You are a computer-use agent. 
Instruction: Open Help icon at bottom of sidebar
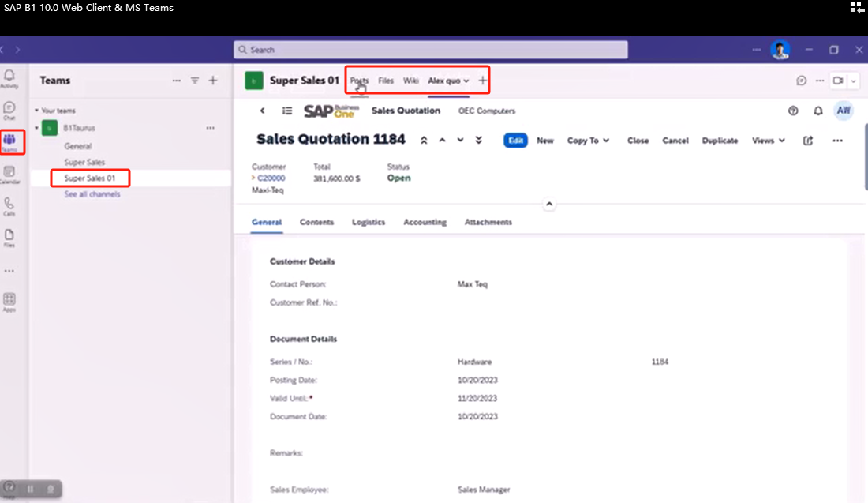[x=9, y=489]
